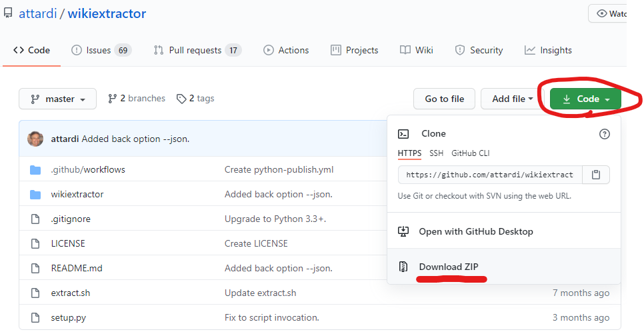The height and width of the screenshot is (334, 644).
Task: Select the GitHub CLI clone tab
Action: point(470,153)
